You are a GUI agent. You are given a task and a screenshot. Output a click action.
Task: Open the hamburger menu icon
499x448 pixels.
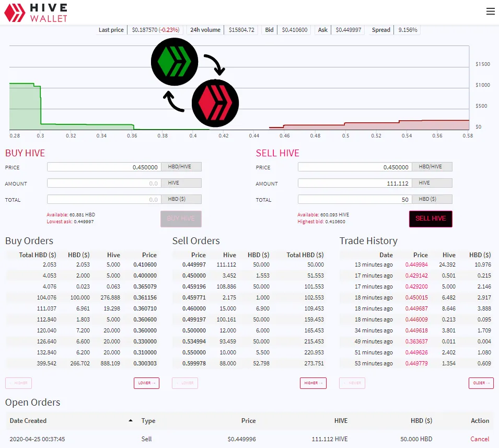click(491, 12)
